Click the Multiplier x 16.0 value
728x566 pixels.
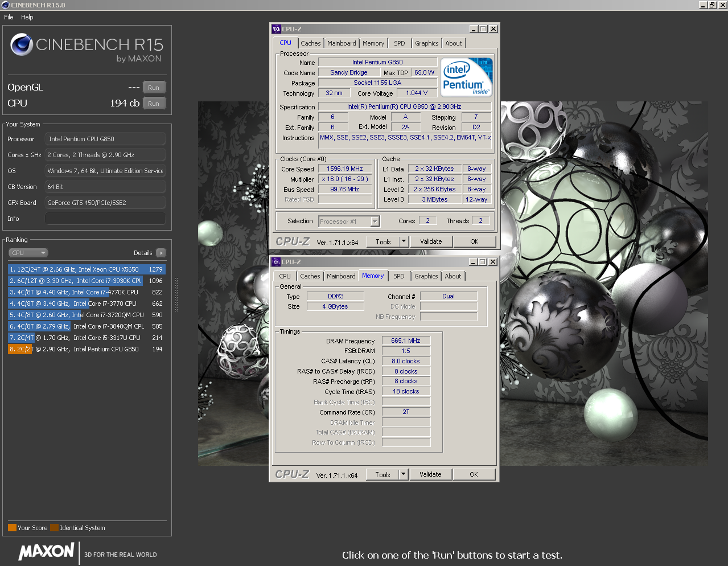[x=345, y=179]
